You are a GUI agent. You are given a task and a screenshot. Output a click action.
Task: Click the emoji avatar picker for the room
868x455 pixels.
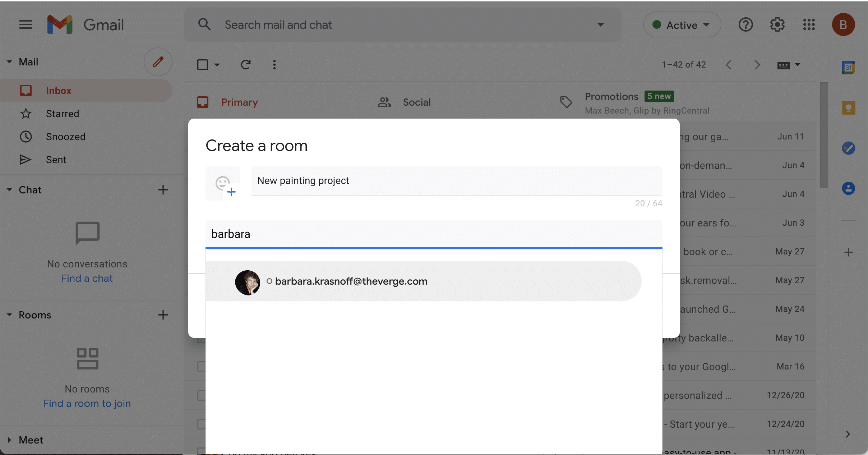click(x=223, y=184)
